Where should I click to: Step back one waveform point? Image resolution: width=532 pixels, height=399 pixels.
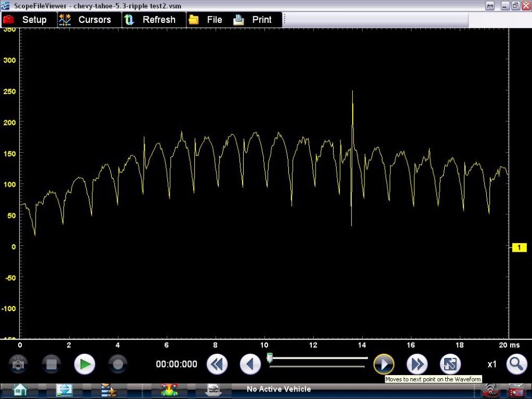point(250,364)
